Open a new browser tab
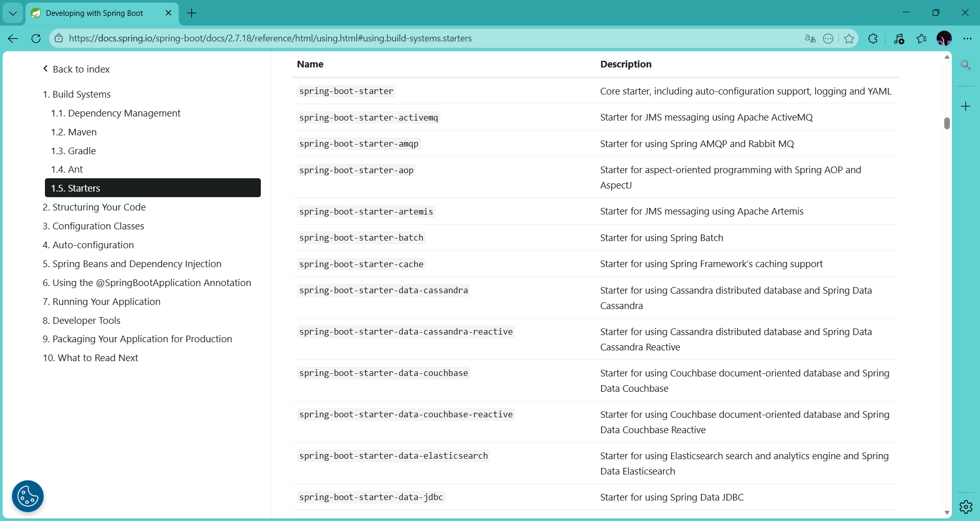 (x=192, y=13)
